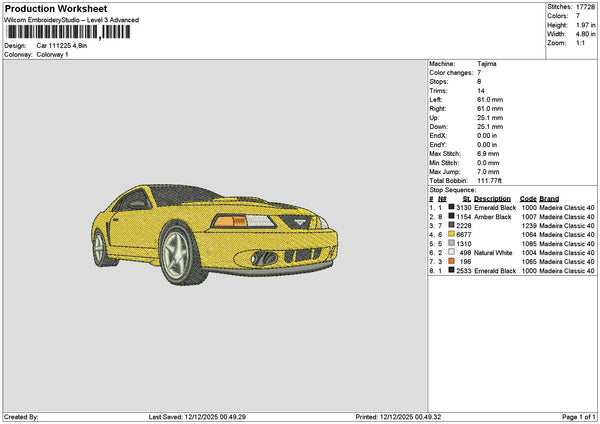Click the Code column header
The image size is (600, 424).
coord(528,198)
